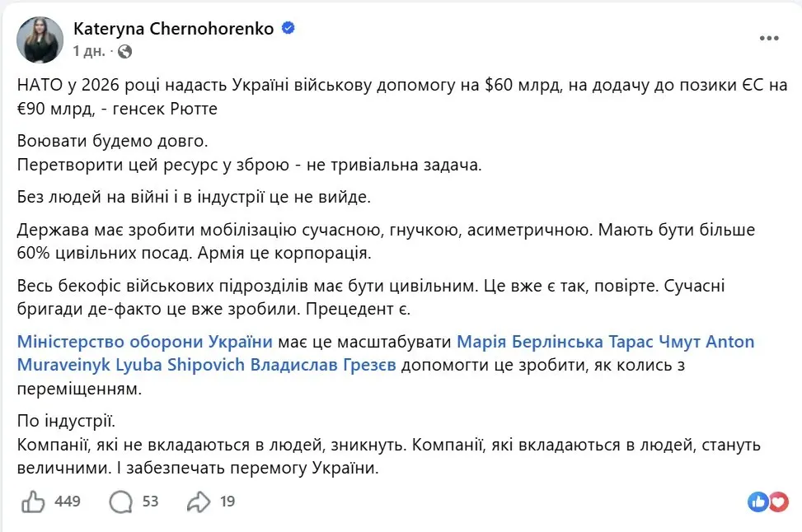View the 449 likes count

click(x=68, y=501)
